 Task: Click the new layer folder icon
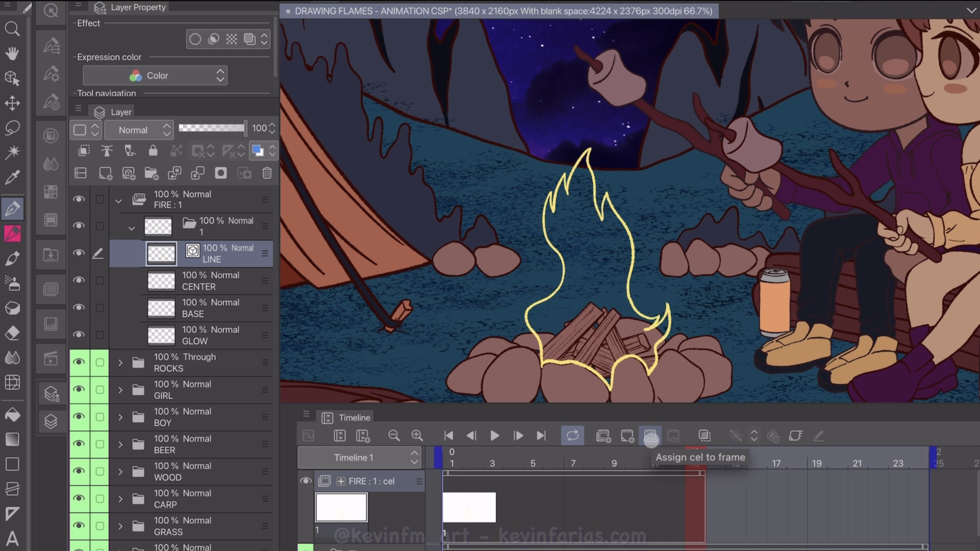click(x=151, y=173)
